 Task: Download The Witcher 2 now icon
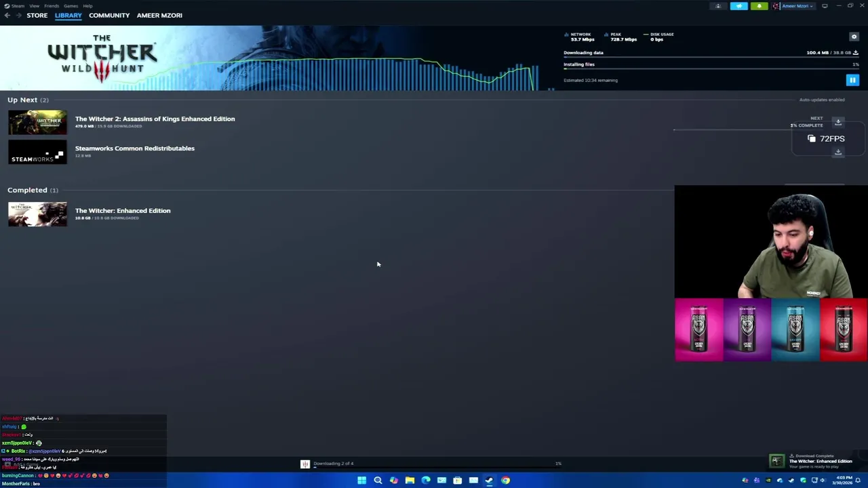click(x=838, y=122)
